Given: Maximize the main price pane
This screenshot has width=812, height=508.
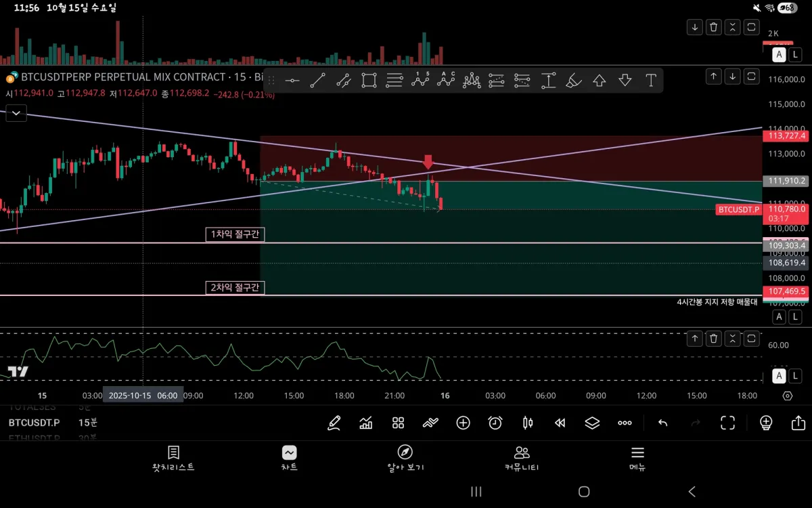Looking at the screenshot, I should 752,77.
